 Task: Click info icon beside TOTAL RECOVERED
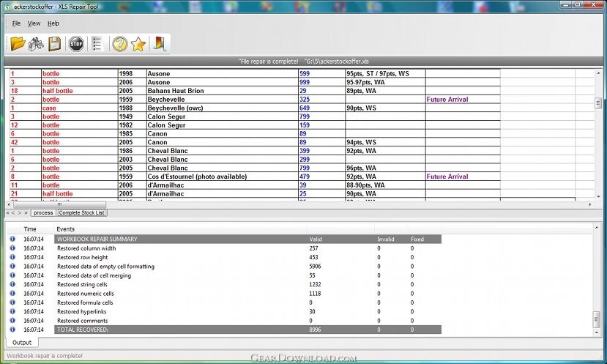[x=12, y=329]
